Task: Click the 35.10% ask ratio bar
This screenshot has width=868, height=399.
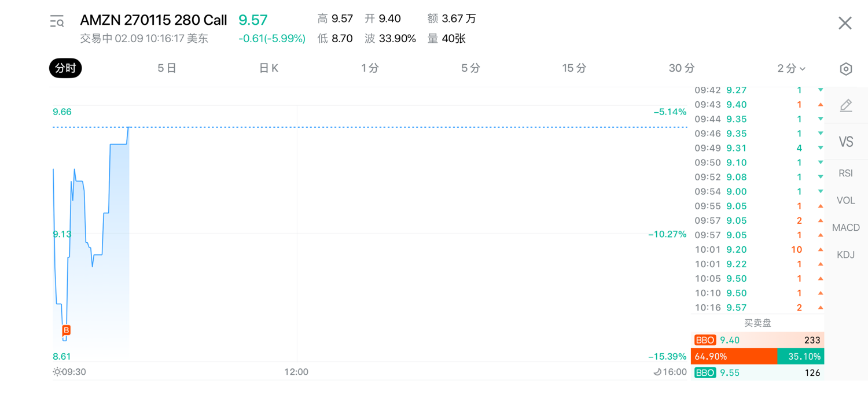Action: (x=801, y=357)
